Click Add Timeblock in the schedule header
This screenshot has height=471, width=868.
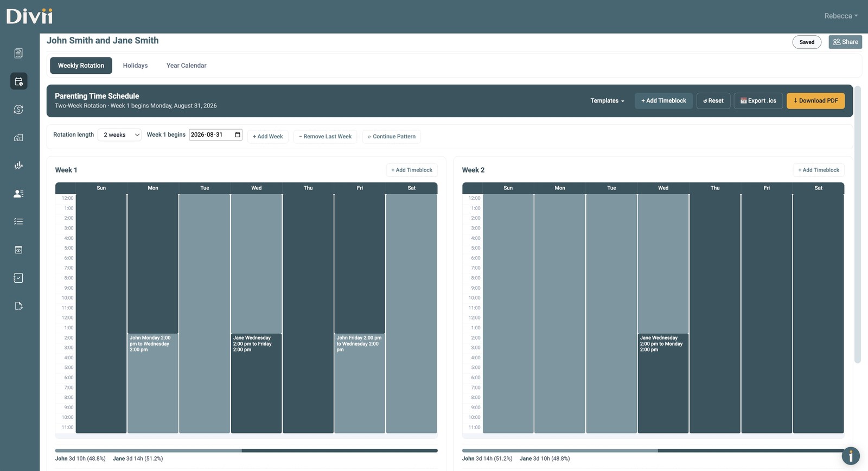[663, 101]
